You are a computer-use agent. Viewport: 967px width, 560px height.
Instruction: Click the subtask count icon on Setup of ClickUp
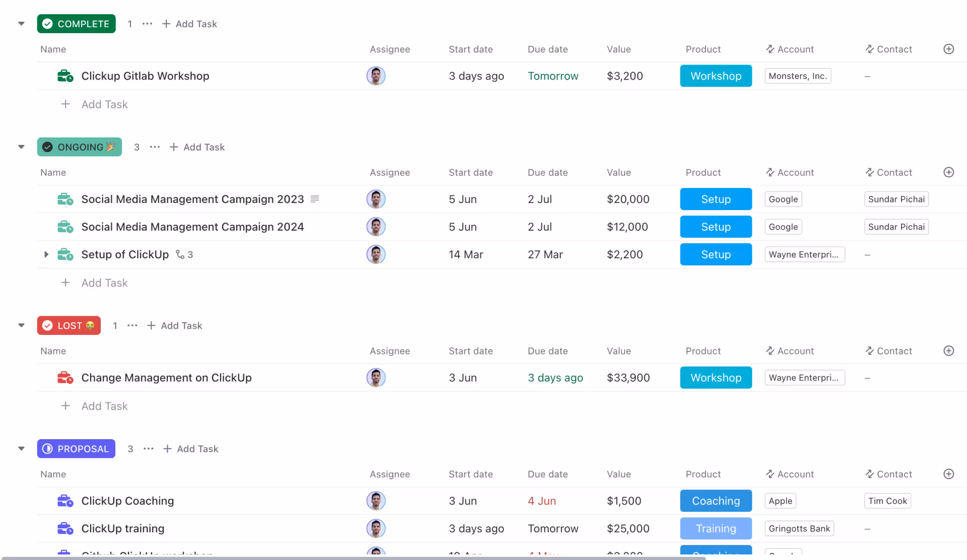(184, 254)
